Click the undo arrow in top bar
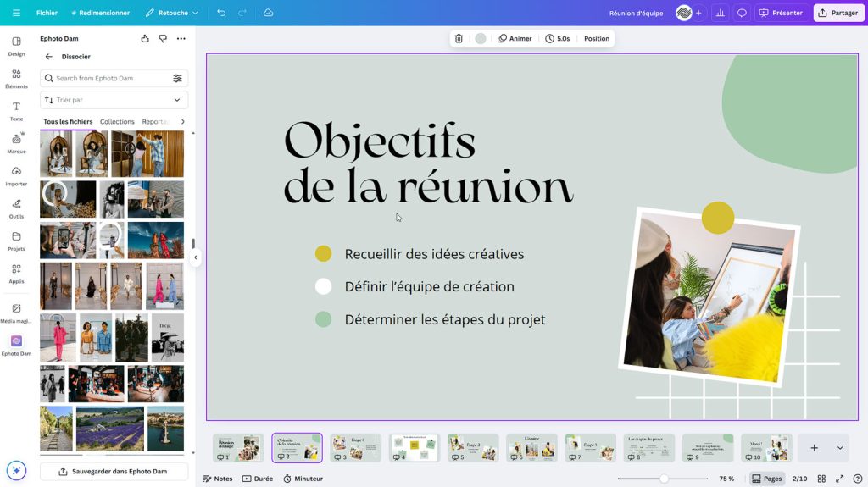This screenshot has height=487, width=868. coord(221,14)
